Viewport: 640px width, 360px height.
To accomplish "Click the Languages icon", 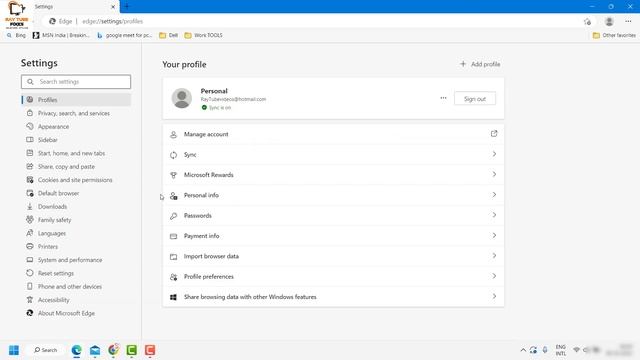I will tap(30, 233).
